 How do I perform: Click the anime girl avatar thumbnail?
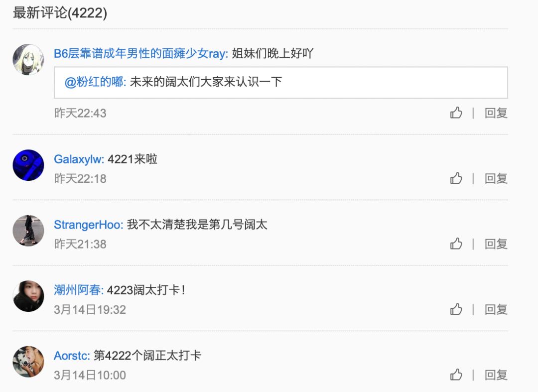(x=28, y=59)
